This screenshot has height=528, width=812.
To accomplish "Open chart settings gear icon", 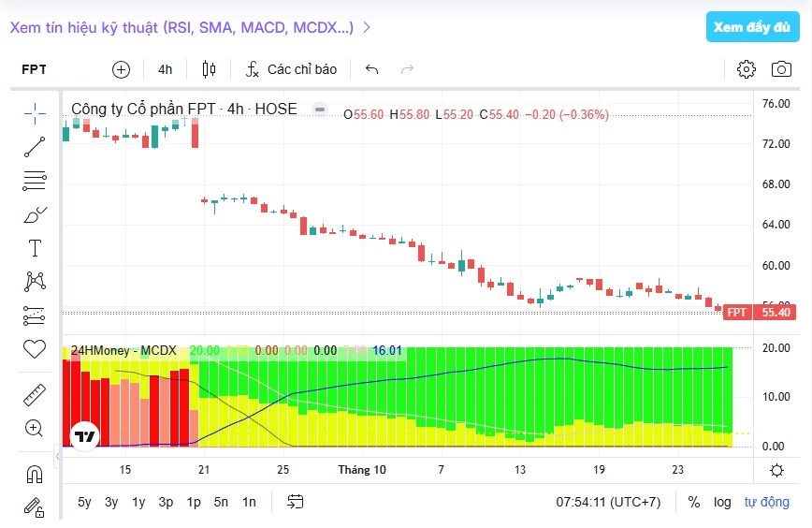I will click(747, 69).
